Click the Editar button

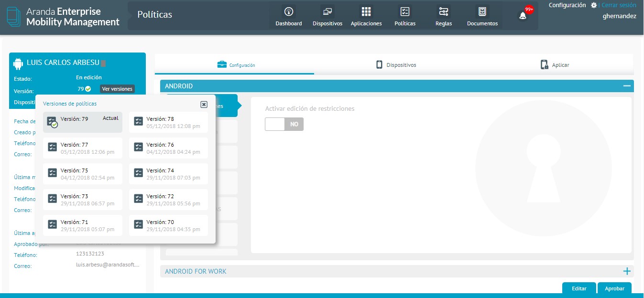pos(579,288)
